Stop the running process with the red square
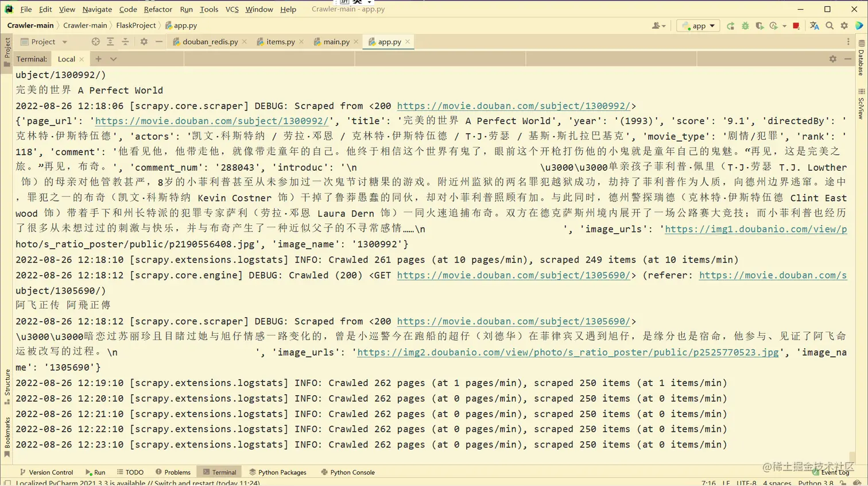 click(796, 26)
